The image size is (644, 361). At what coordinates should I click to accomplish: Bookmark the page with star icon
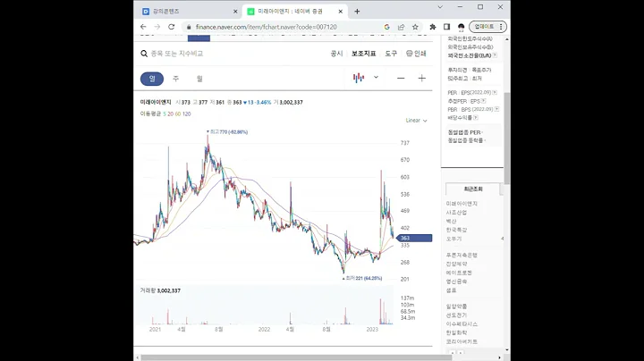point(415,27)
